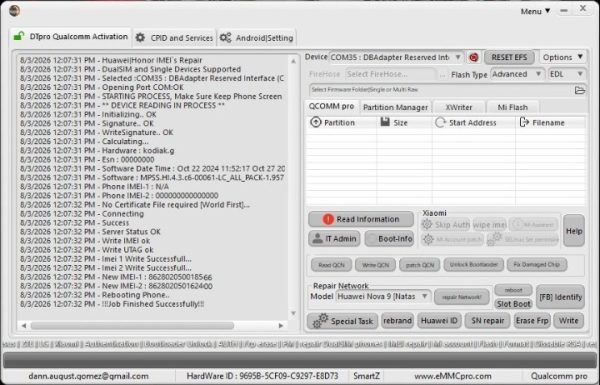Click the Boot-Info button
Viewport: 600px width, 385px height.
click(389, 239)
